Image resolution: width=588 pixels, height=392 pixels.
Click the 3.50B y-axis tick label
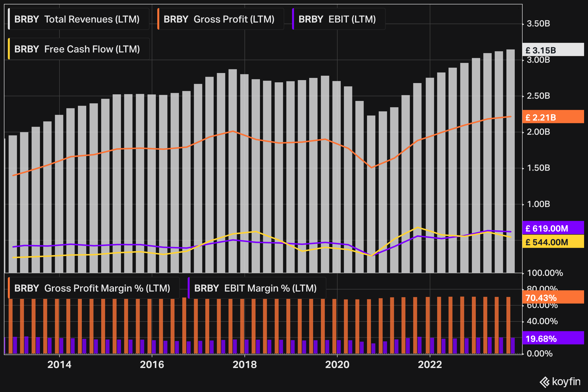point(539,24)
